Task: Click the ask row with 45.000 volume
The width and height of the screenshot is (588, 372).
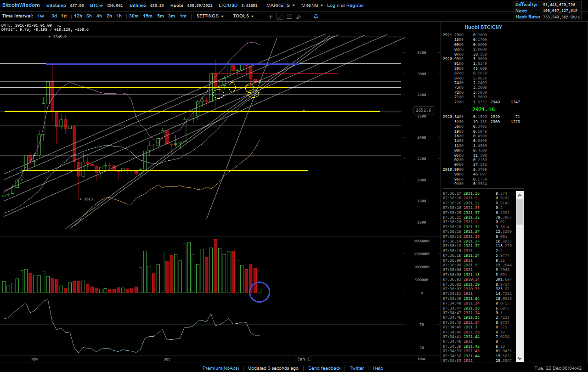Action: click(482, 68)
